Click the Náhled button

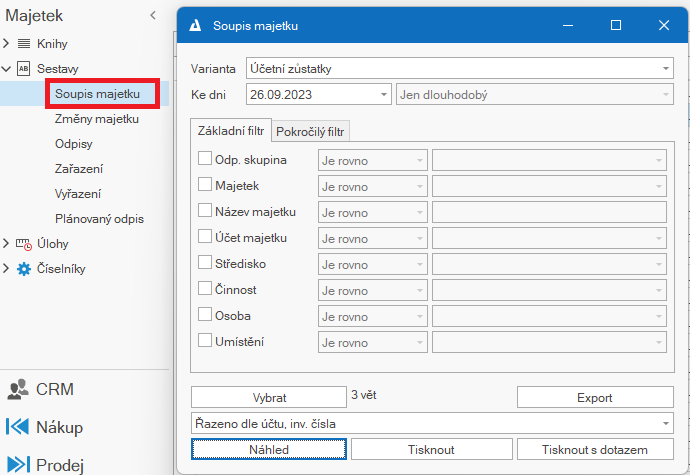click(269, 449)
